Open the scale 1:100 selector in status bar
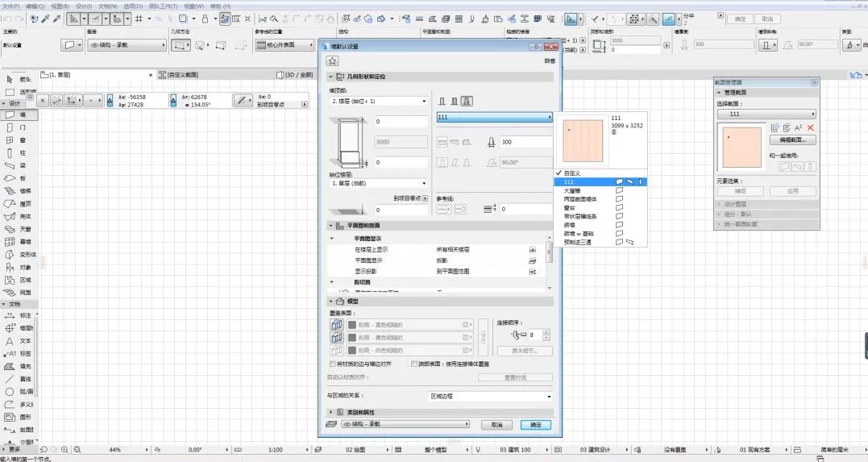This screenshot has width=868, height=462. [x=276, y=450]
